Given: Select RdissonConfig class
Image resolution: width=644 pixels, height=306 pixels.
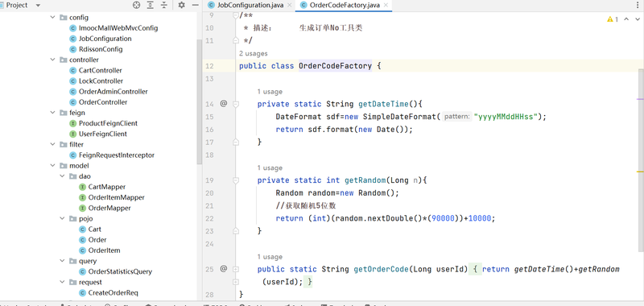Looking at the screenshot, I should click(101, 49).
